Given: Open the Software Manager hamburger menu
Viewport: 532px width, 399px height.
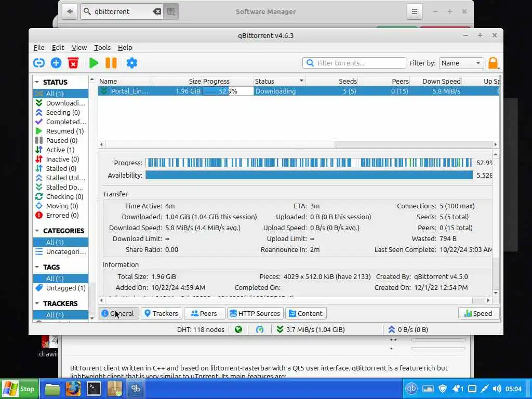Looking at the screenshot, I should pyautogui.click(x=414, y=11).
